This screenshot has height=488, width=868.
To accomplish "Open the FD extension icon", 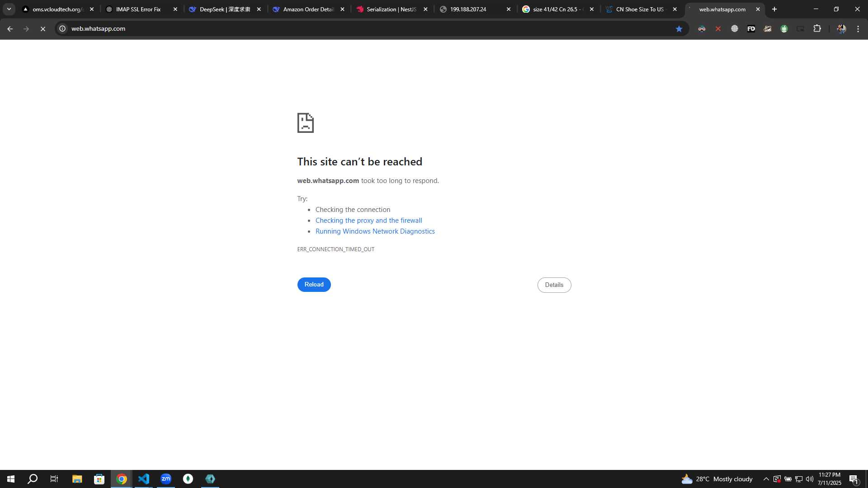I will (751, 29).
